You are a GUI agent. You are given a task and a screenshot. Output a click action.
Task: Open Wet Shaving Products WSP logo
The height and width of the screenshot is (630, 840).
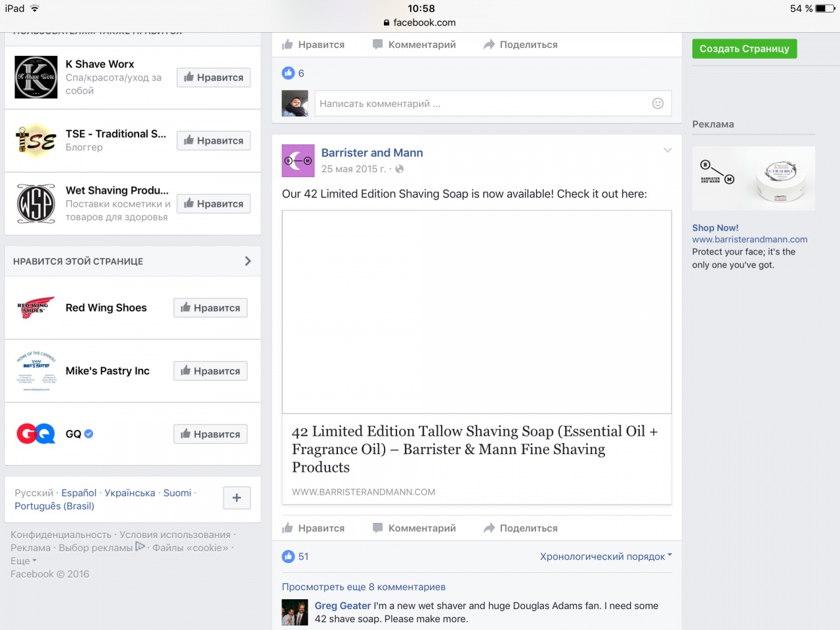[x=36, y=203]
